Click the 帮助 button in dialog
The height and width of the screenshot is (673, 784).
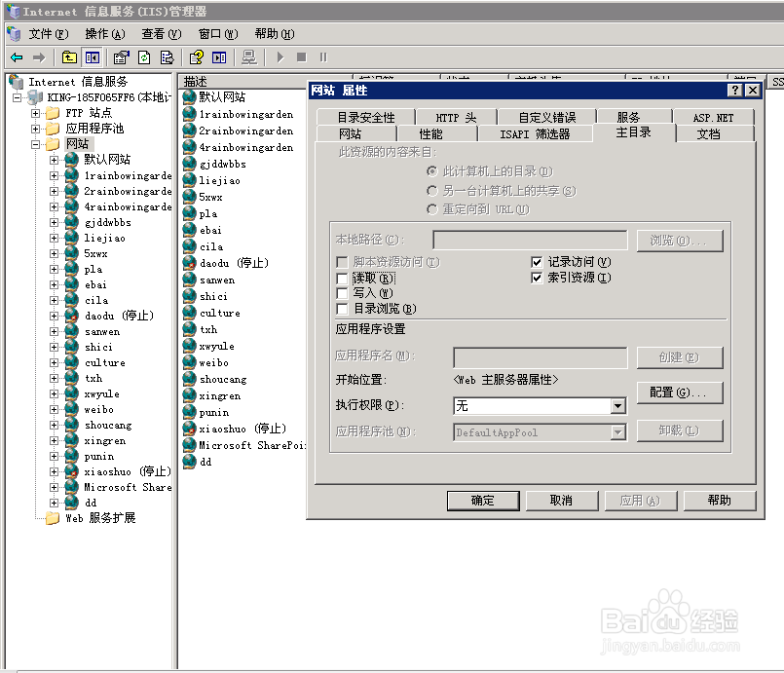coord(720,501)
